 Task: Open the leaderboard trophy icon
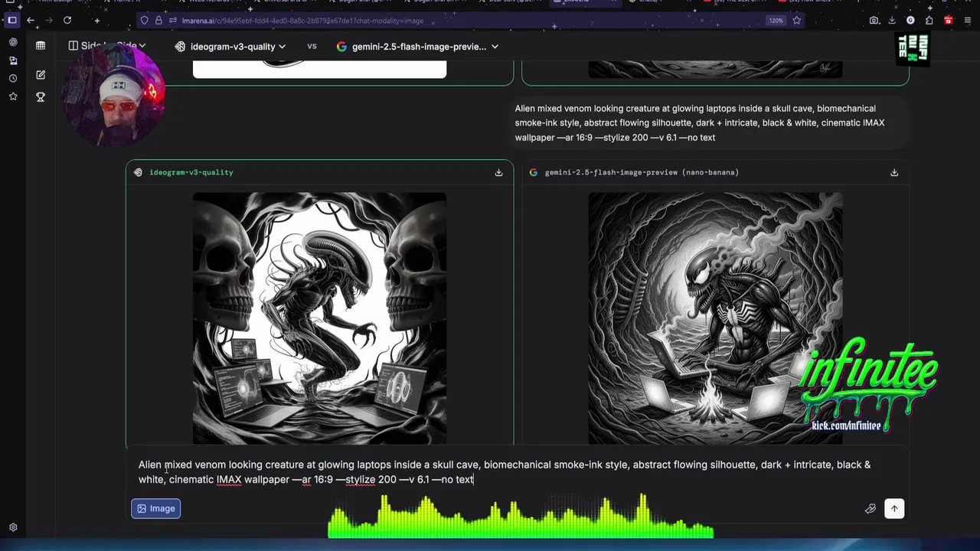point(41,97)
